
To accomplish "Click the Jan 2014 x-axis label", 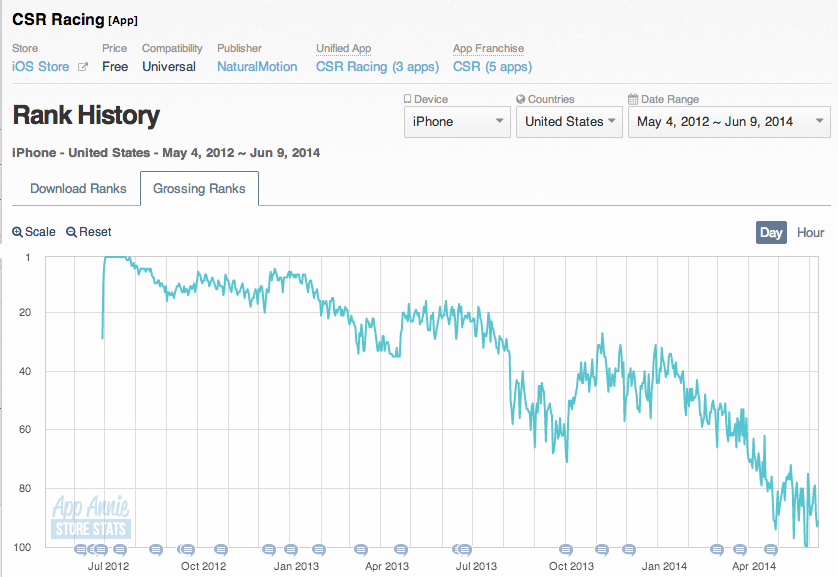I will coord(664,566).
